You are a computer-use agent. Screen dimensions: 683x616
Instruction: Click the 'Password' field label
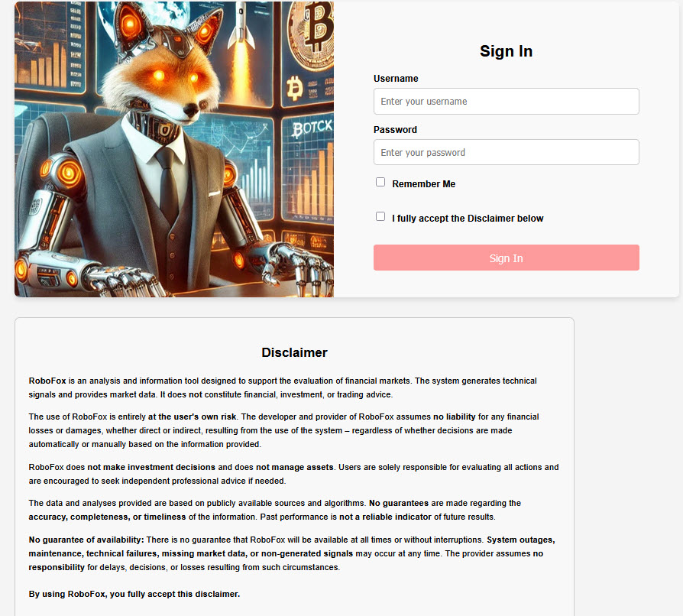coord(395,130)
